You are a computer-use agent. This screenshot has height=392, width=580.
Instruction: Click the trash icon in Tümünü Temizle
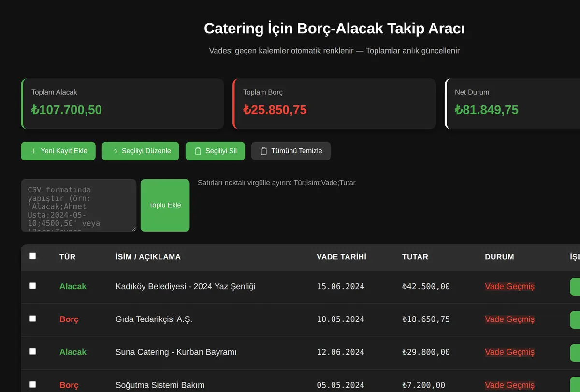pos(263,151)
